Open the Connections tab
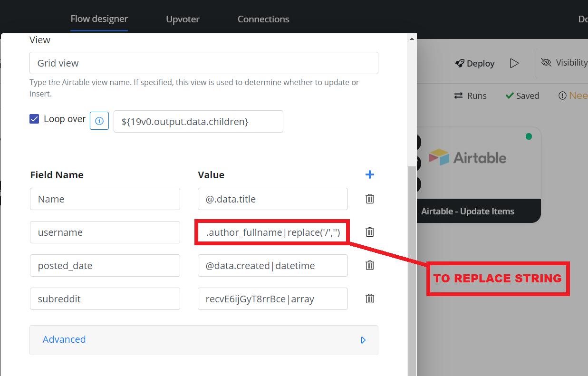The width and height of the screenshot is (588, 376). tap(263, 19)
